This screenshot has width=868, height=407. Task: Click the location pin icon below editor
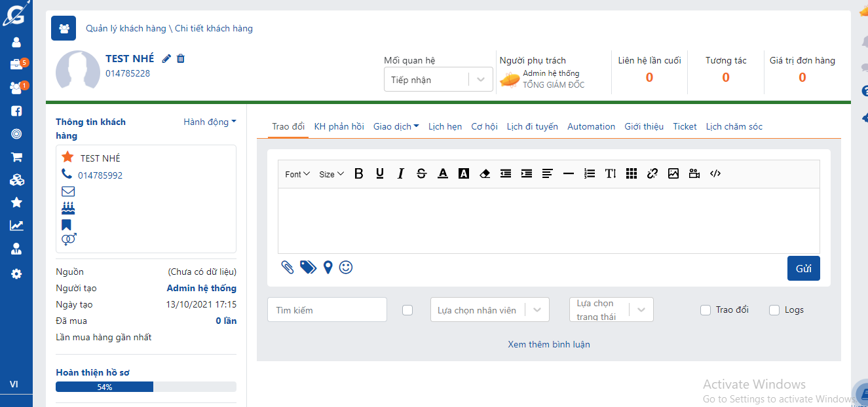coord(328,267)
